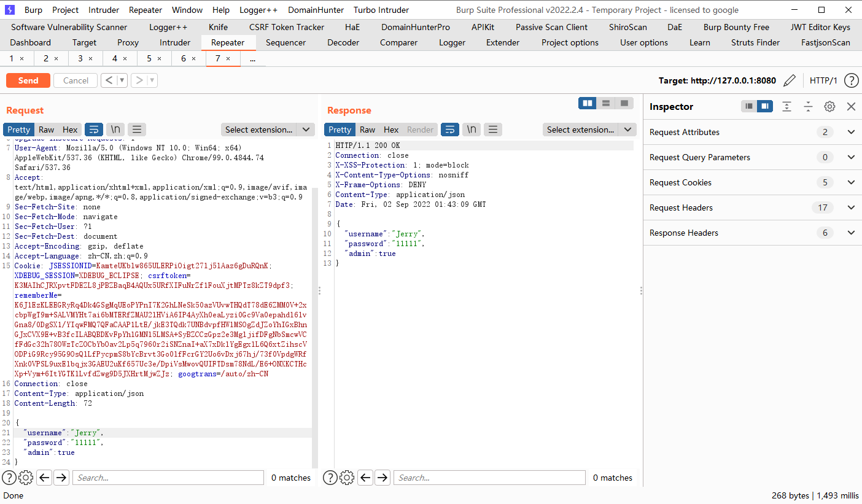This screenshot has width=862, height=504.
Task: Click the Request search field
Action: (x=168, y=478)
